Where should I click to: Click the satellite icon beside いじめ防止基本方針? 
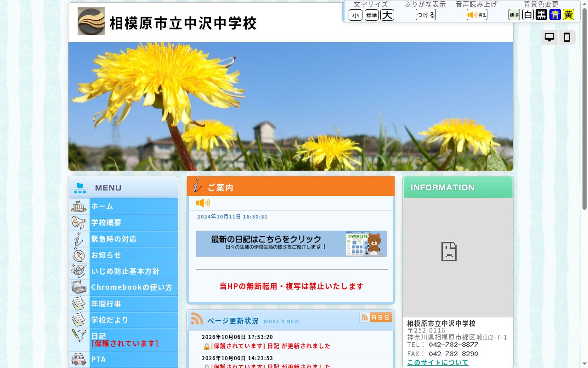click(x=79, y=271)
